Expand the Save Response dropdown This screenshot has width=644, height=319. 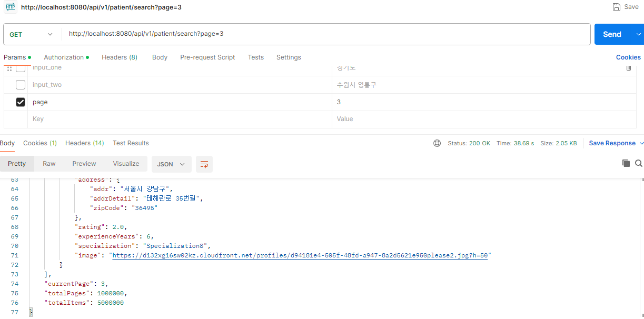(x=641, y=143)
